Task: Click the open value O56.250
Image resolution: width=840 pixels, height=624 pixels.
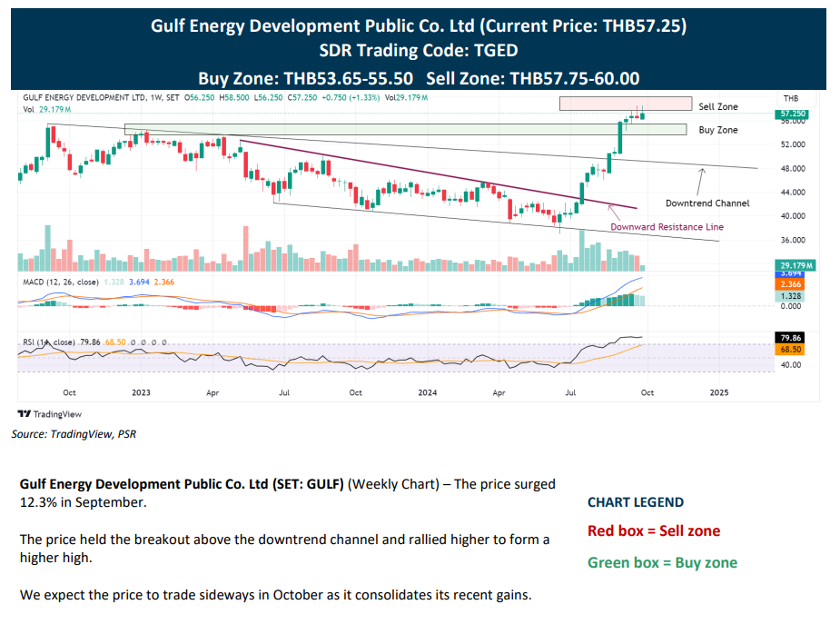Action: (199, 97)
